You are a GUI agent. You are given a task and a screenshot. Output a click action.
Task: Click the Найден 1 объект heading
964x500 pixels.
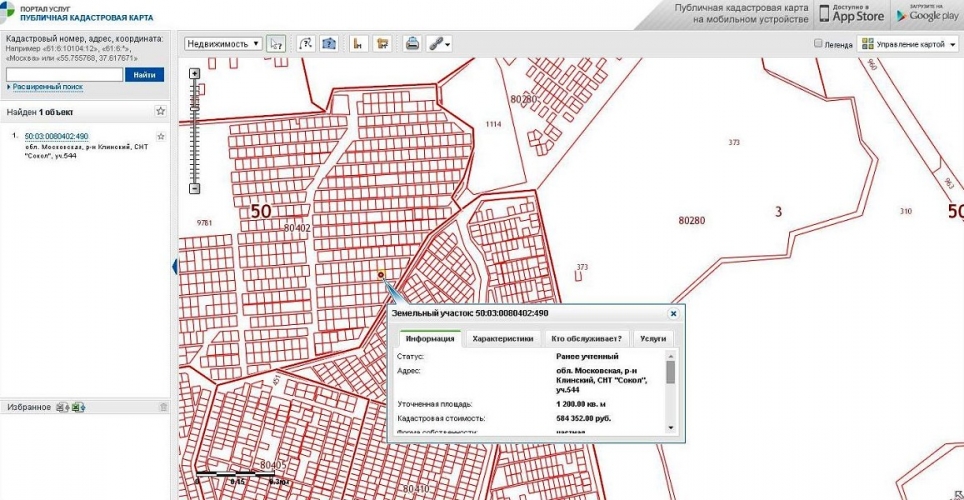40,112
